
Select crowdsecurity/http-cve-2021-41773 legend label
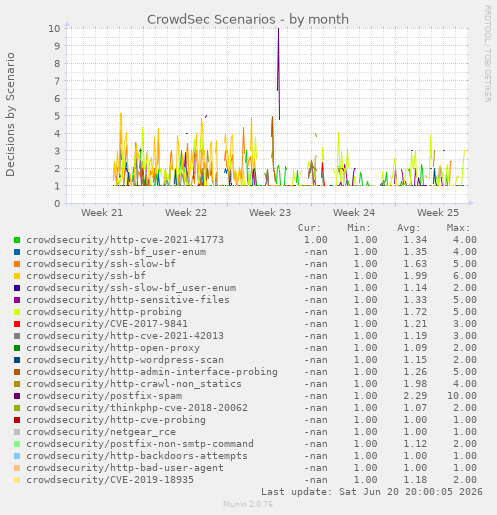pyautogui.click(x=125, y=240)
